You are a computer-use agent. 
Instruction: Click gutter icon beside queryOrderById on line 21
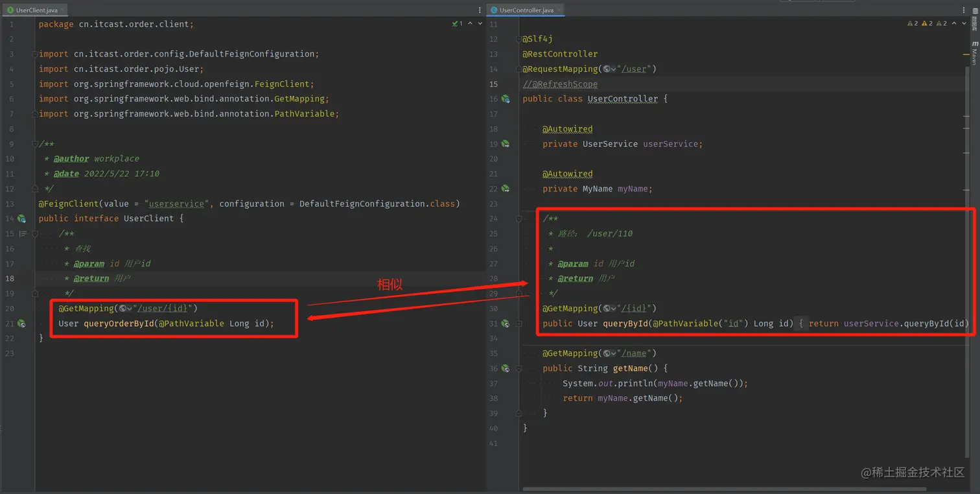tap(21, 323)
